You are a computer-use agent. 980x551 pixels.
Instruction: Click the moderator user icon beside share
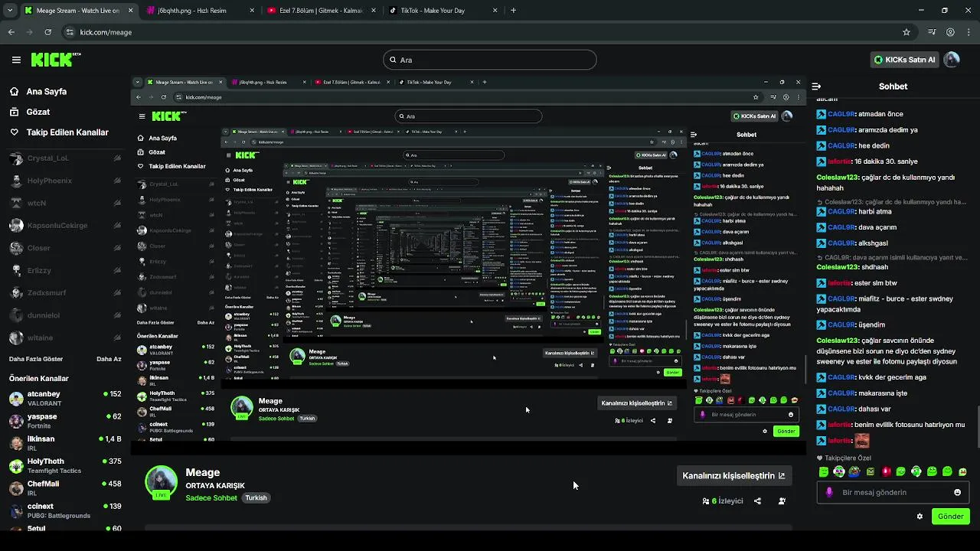click(x=782, y=501)
